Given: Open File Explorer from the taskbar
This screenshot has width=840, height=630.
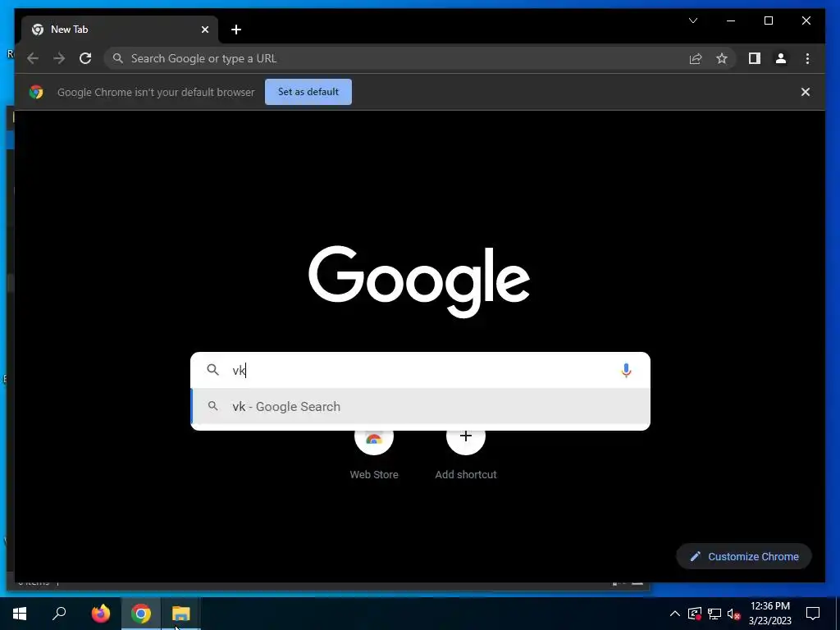Looking at the screenshot, I should 181,614.
